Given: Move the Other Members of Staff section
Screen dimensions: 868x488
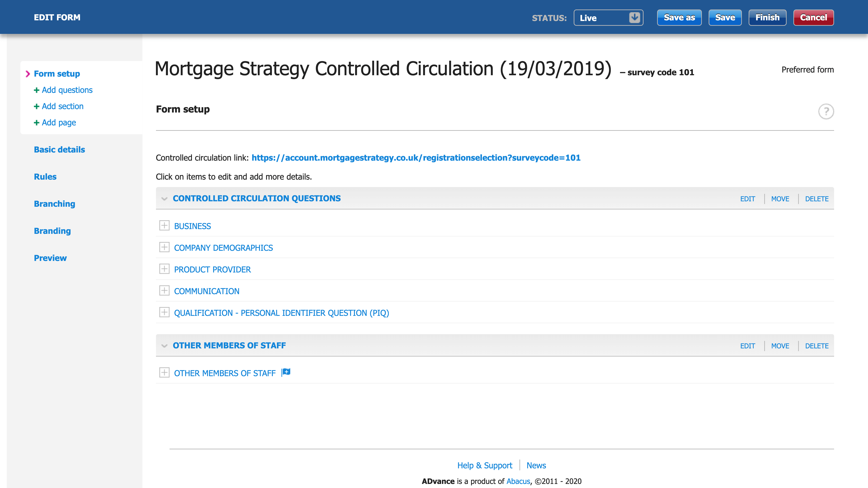Looking at the screenshot, I should pos(780,346).
